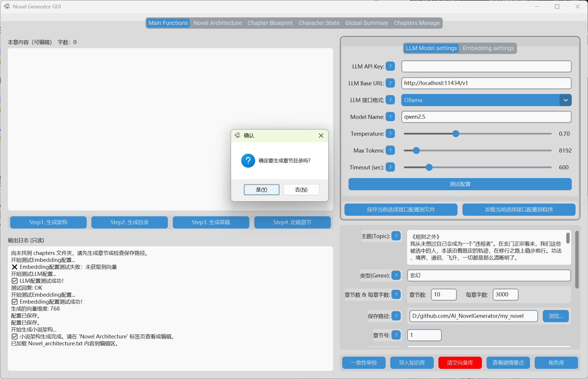
Task: Decline with the 否(N) button
Action: [x=301, y=190]
